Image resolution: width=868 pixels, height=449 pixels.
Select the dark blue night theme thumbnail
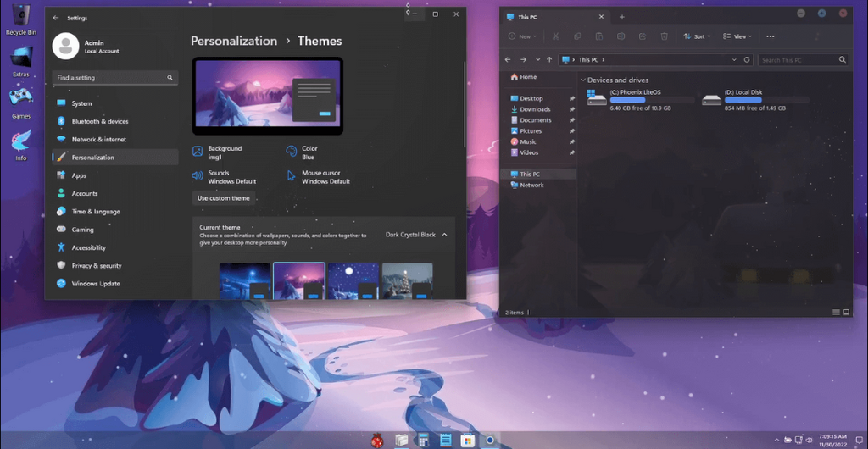pyautogui.click(x=245, y=281)
